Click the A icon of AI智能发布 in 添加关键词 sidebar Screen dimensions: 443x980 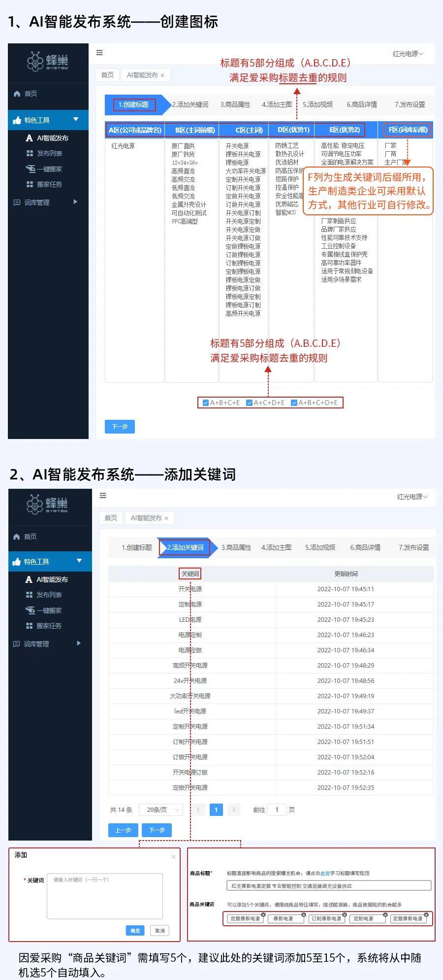click(29, 579)
